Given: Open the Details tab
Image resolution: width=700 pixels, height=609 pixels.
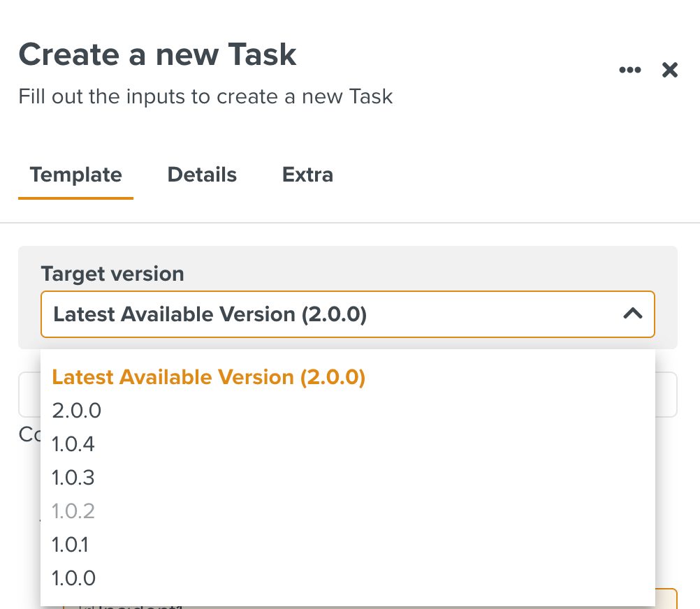Looking at the screenshot, I should tap(202, 175).
